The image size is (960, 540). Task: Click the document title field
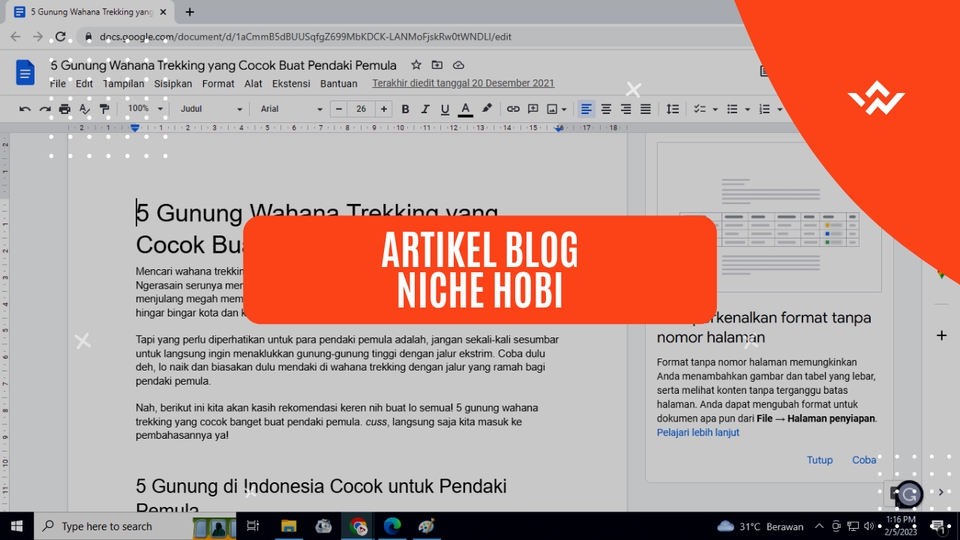coord(223,66)
